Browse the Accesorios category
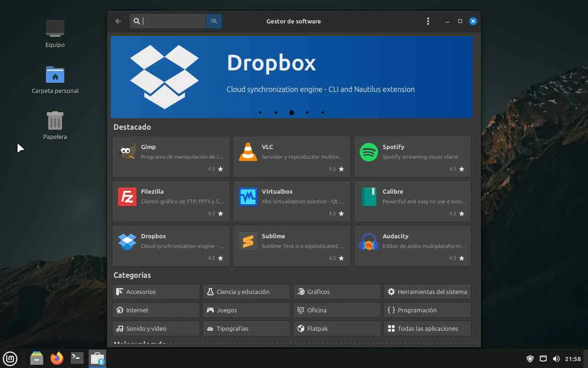 [x=156, y=292]
